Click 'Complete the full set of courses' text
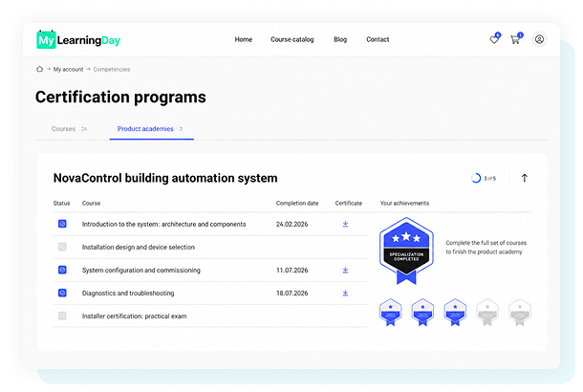The height and width of the screenshot is (392, 583). [x=486, y=243]
